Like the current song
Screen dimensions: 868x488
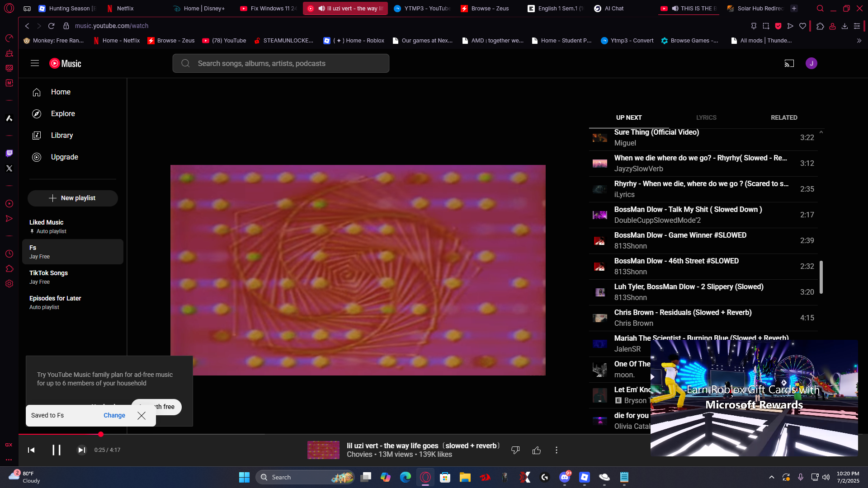click(537, 450)
